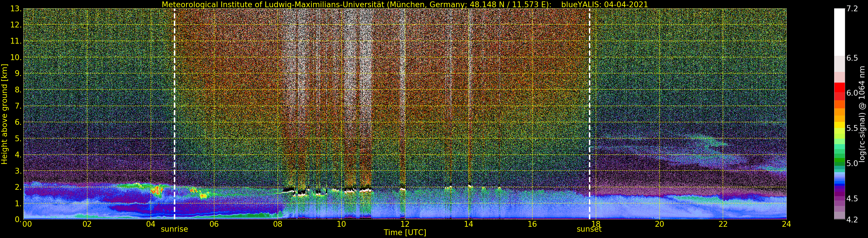Click time-axis tick label "12"

coord(405,224)
